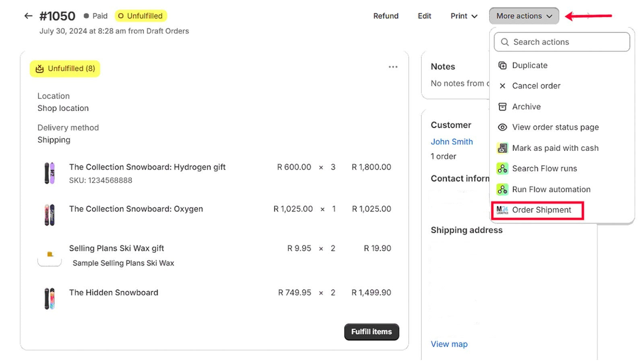Image resolution: width=644 pixels, height=362 pixels.
Task: Click SKU: 1234568888 text
Action: tap(101, 180)
